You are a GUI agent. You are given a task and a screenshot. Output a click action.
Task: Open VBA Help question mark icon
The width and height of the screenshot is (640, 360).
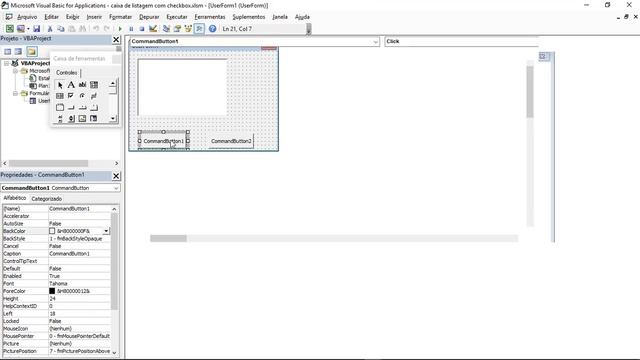click(x=212, y=29)
